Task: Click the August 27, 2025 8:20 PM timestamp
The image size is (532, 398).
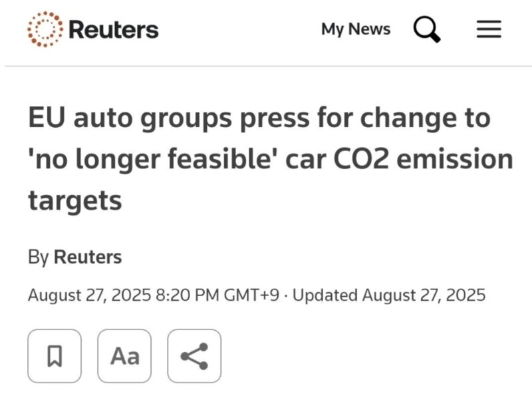Action: [x=124, y=295]
